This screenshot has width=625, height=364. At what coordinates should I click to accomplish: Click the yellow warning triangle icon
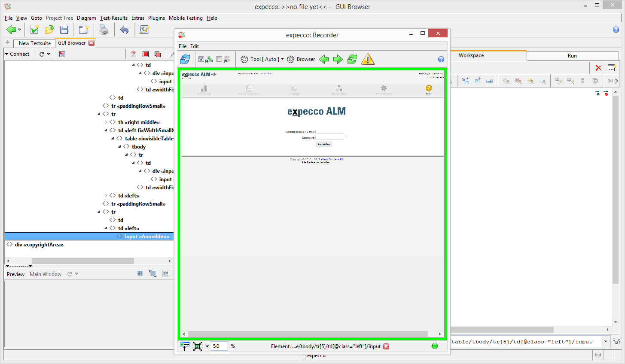click(368, 59)
